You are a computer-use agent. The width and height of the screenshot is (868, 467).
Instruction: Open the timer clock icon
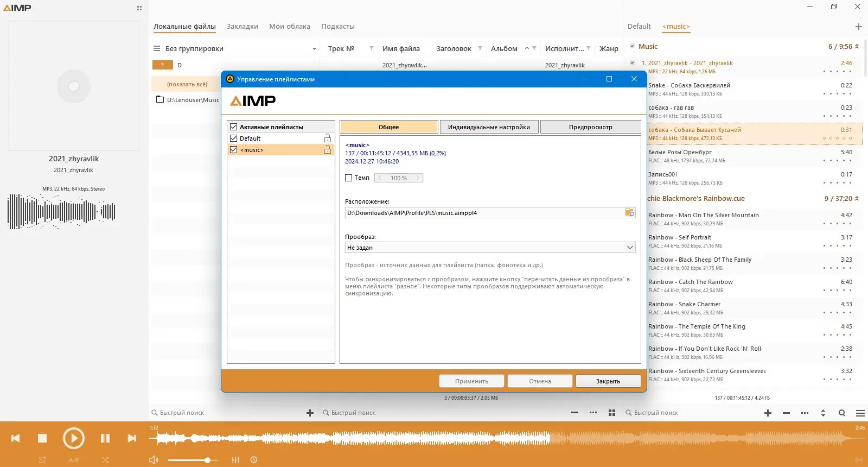click(253, 460)
